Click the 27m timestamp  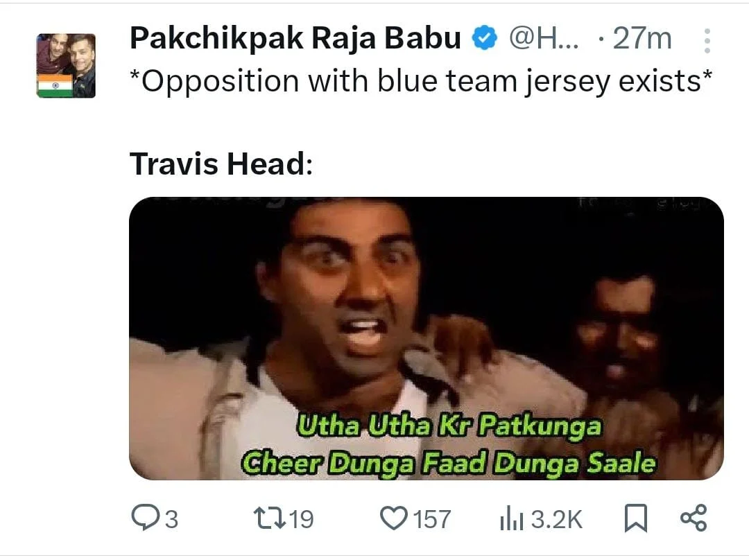click(x=642, y=38)
